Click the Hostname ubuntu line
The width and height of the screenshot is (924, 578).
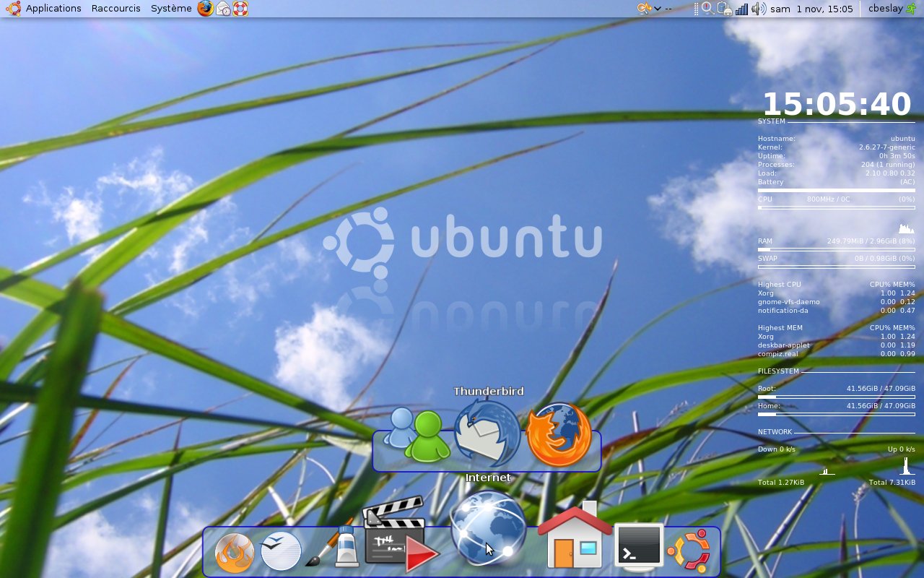click(x=837, y=139)
